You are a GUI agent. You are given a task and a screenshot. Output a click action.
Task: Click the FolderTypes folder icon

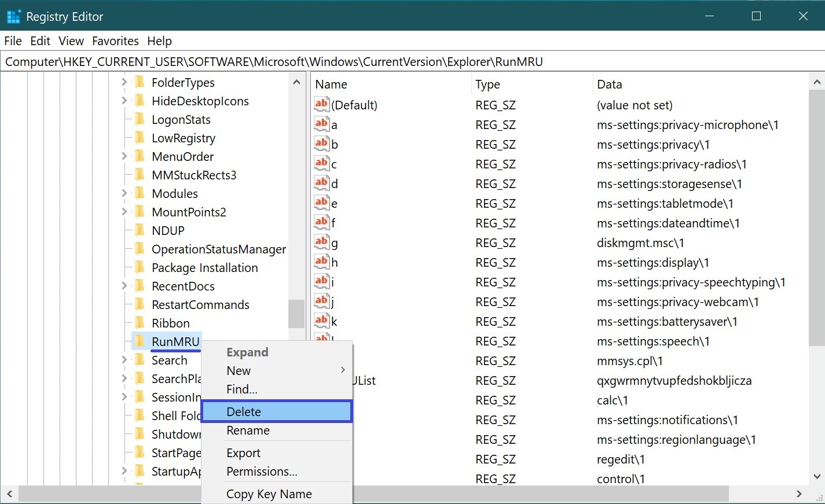140,82
